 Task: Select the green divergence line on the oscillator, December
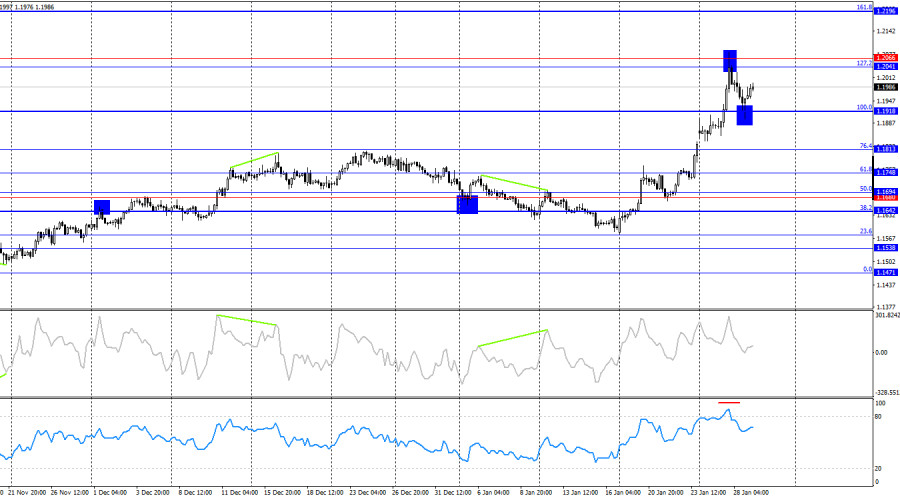click(247, 320)
